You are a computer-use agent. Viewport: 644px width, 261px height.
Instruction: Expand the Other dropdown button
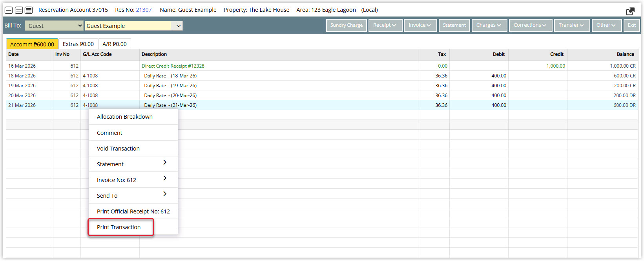pos(606,25)
